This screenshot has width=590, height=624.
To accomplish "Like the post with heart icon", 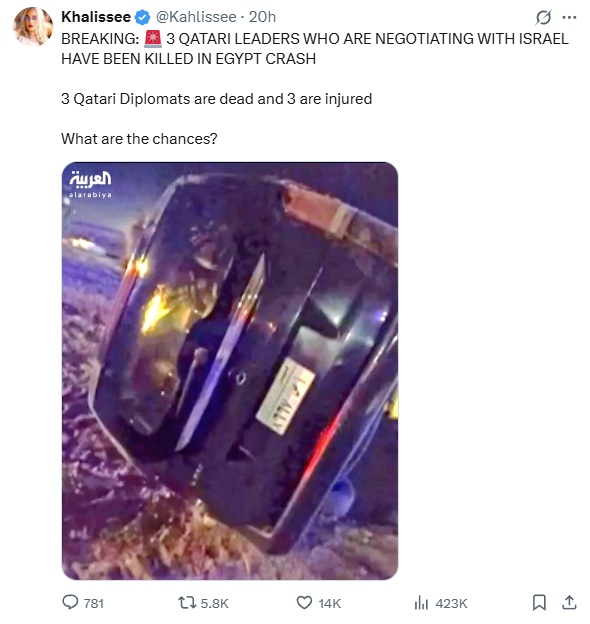I will 304,603.
